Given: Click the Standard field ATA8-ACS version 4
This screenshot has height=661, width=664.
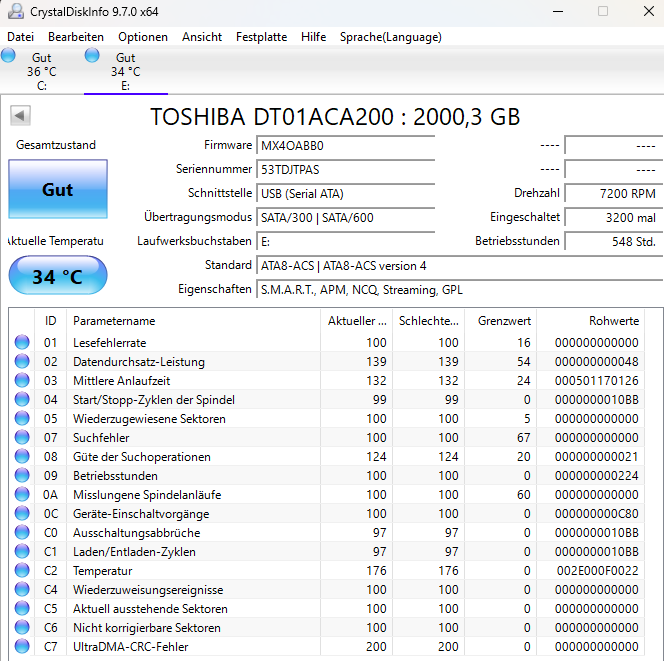Looking at the screenshot, I should [x=459, y=266].
